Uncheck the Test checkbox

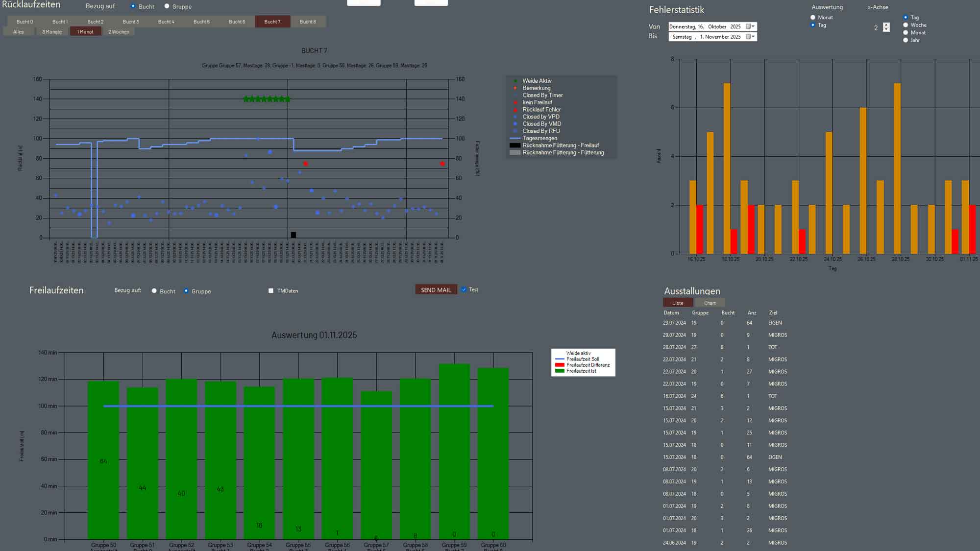pyautogui.click(x=464, y=289)
